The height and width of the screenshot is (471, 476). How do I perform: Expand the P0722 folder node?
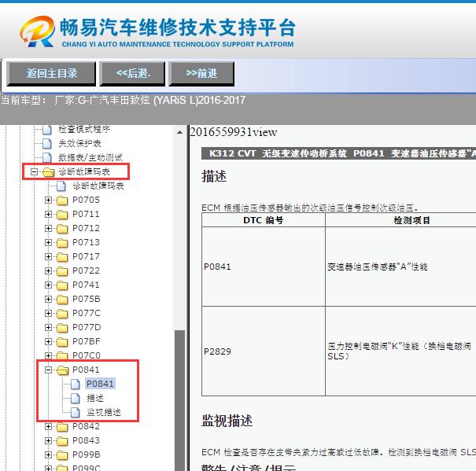click(x=48, y=270)
